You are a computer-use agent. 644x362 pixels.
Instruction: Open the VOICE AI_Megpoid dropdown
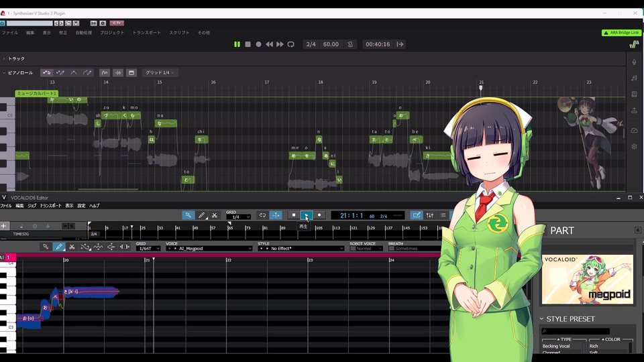tap(209, 248)
